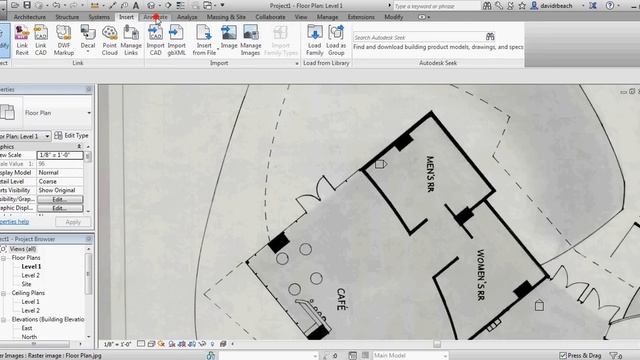The width and height of the screenshot is (640, 360).
Task: Click the Decal tool
Action: (87, 39)
